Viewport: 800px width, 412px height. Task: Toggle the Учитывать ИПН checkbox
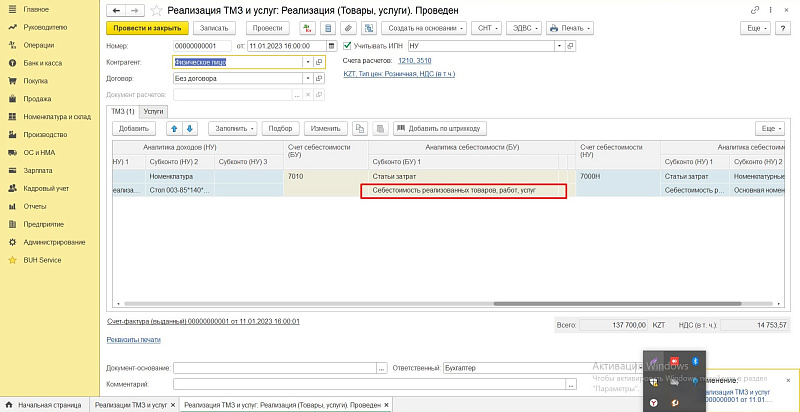(347, 46)
